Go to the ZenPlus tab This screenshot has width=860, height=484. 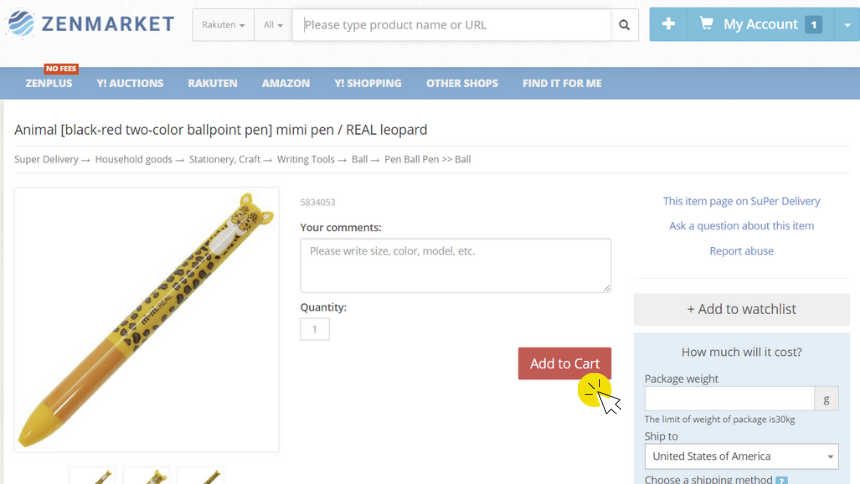tap(49, 83)
